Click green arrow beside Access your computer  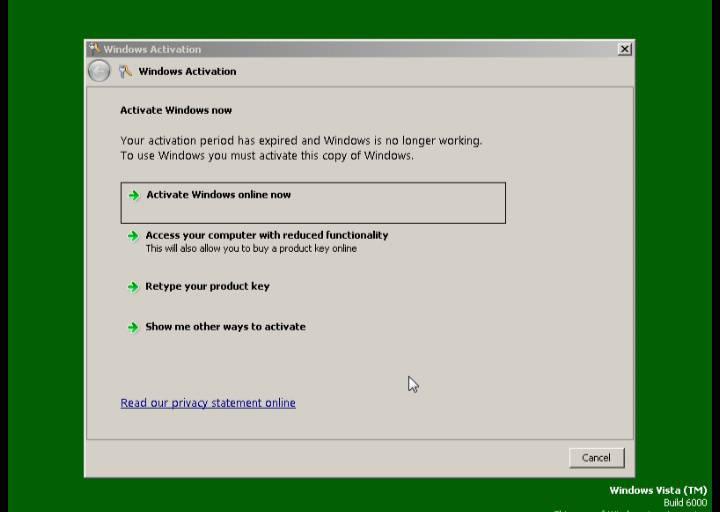coord(133,236)
